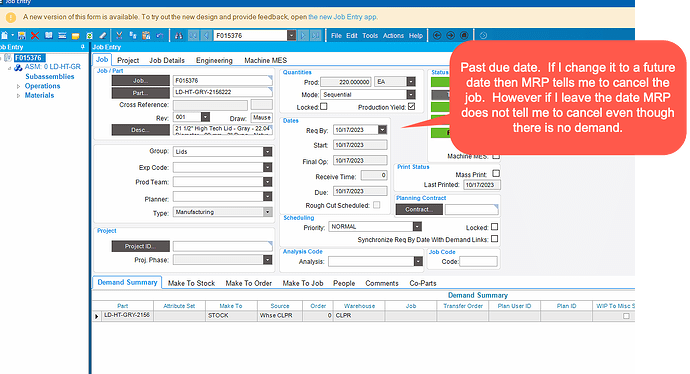This screenshot has height=374, width=690.
Task: Click the Home circular icon in toolbar
Action: (464, 36)
